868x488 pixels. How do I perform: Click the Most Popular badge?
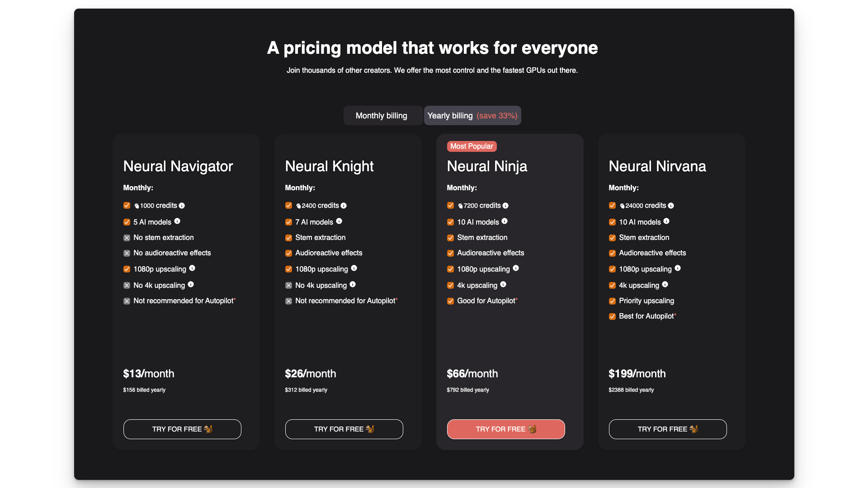pos(472,146)
